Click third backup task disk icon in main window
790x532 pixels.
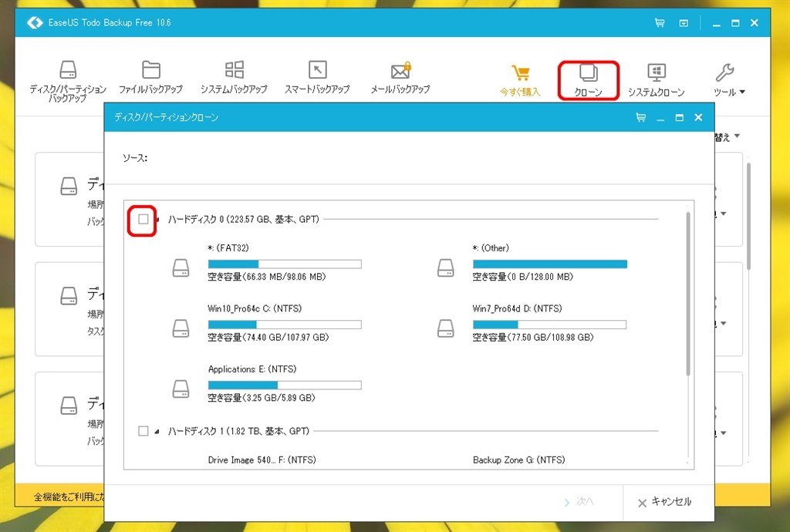click(69, 405)
